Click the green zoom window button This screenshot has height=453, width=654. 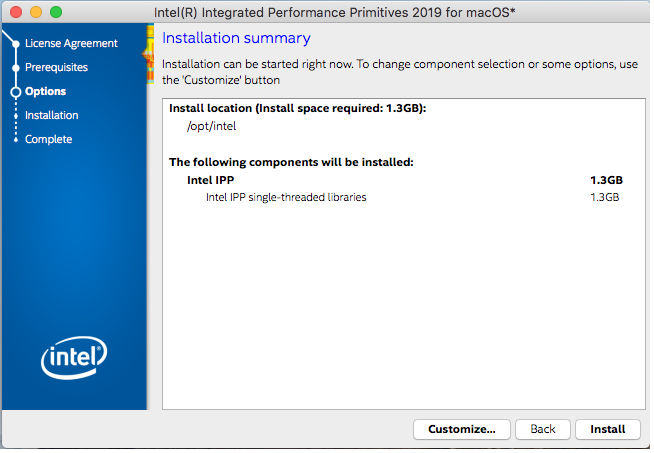tap(56, 11)
